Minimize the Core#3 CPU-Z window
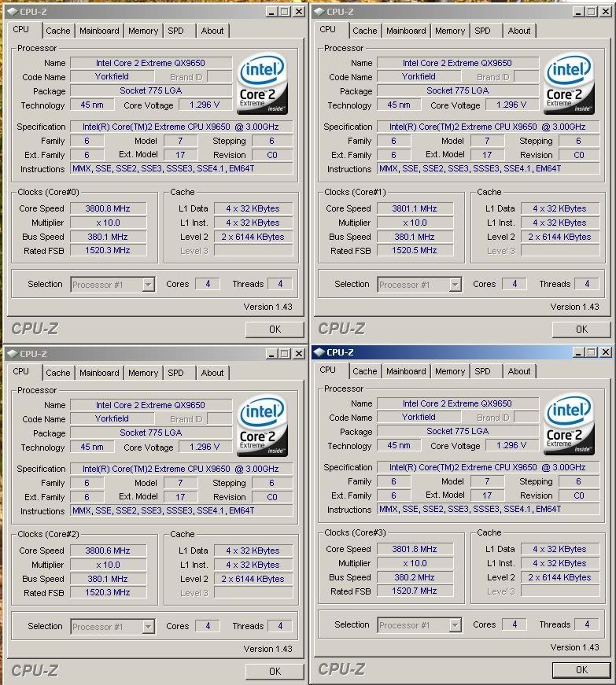This screenshot has width=616, height=685. pyautogui.click(x=578, y=352)
